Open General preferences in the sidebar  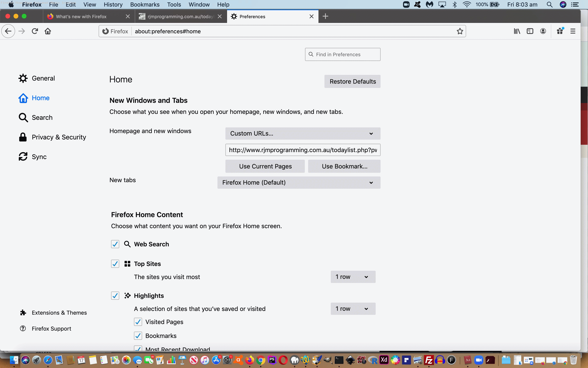[37, 78]
